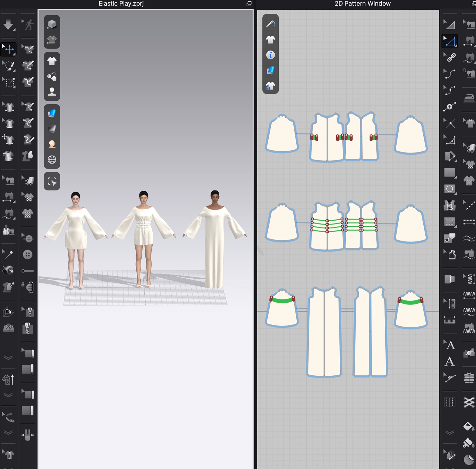The height and width of the screenshot is (469, 476).
Task: Select the solid Zipper tool icon
Action: coord(28,328)
